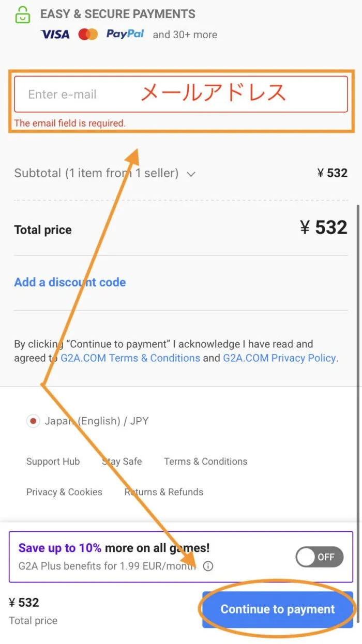Viewport: 362px width, 644px height.
Task: Click the green secure payments lock icon
Action: (x=23, y=15)
